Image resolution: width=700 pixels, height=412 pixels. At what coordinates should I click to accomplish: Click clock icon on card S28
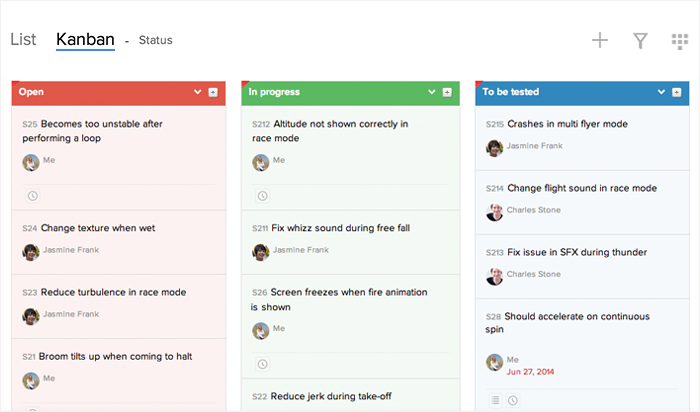coord(513,400)
